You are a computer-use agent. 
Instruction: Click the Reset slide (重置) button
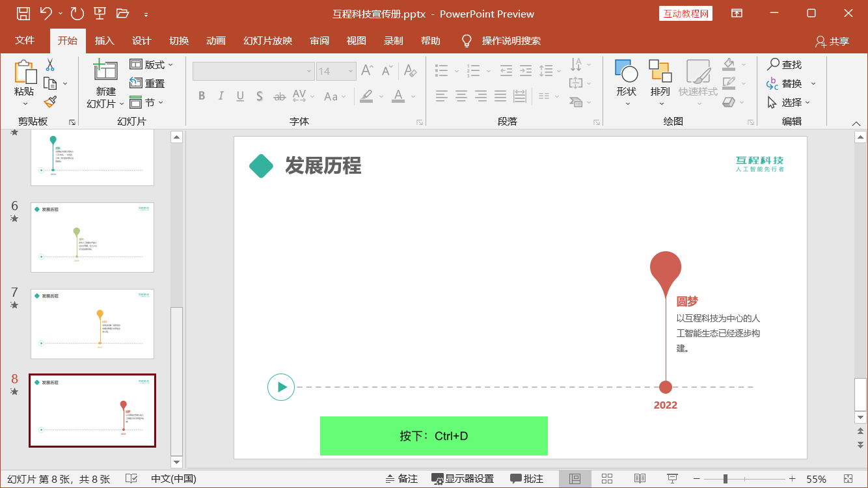click(x=147, y=83)
